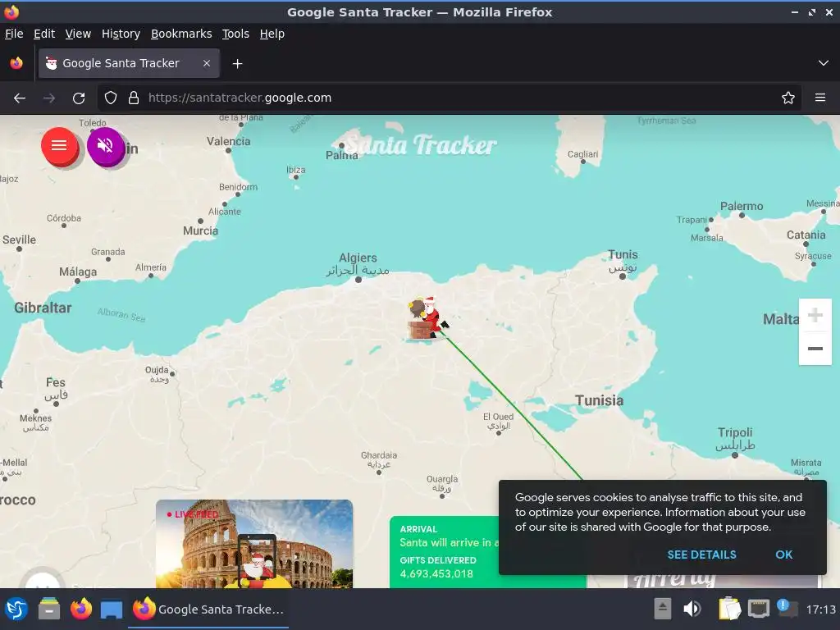Open the network tray icon

[x=759, y=609]
